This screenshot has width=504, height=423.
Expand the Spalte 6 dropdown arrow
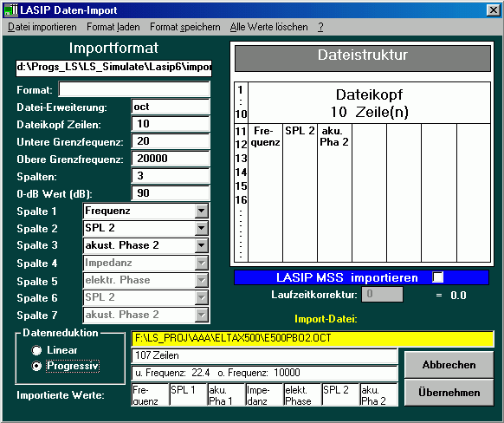click(x=202, y=298)
